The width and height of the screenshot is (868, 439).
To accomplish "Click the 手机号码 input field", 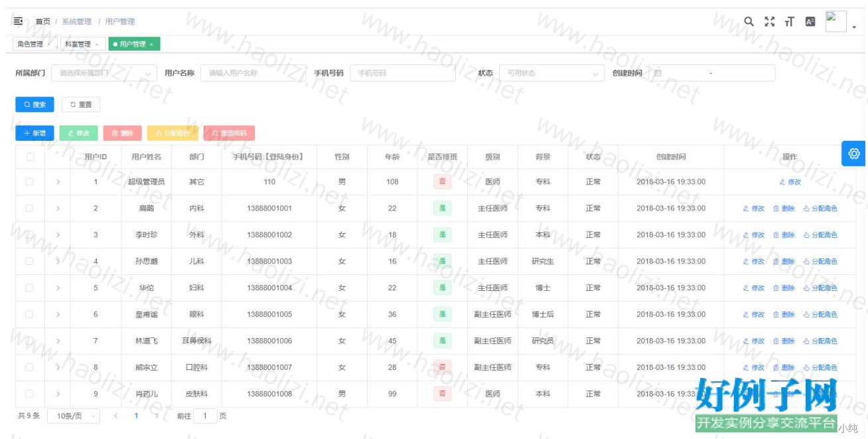I will (x=403, y=73).
